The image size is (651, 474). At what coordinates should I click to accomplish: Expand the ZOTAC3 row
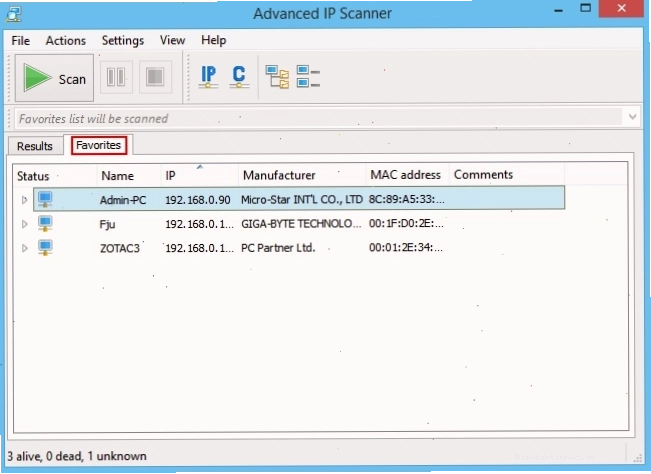pyautogui.click(x=24, y=248)
